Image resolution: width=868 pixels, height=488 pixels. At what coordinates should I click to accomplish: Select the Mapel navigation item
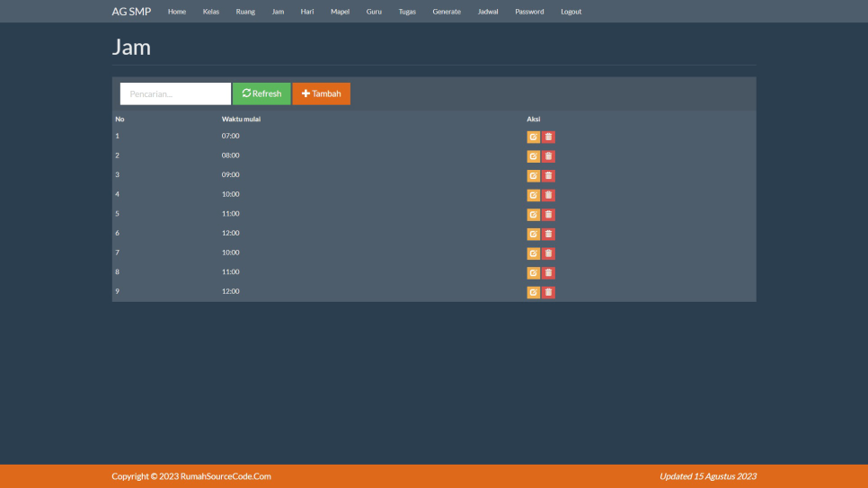coord(340,12)
